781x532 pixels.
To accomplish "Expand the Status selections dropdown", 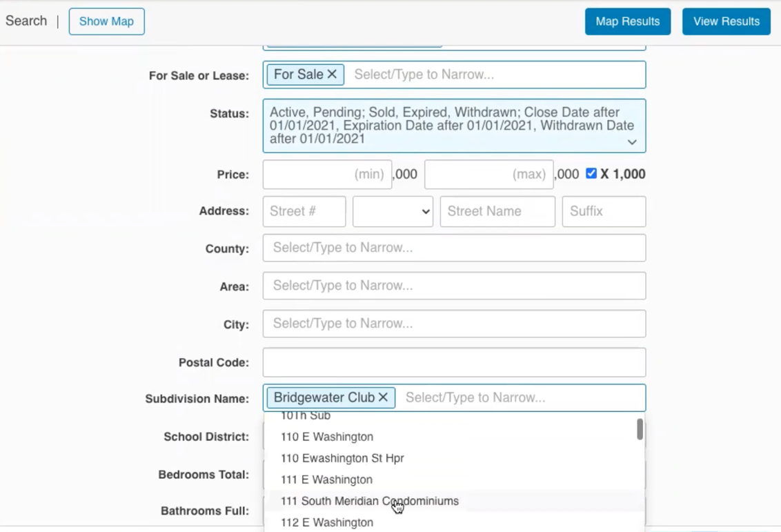I will click(631, 141).
